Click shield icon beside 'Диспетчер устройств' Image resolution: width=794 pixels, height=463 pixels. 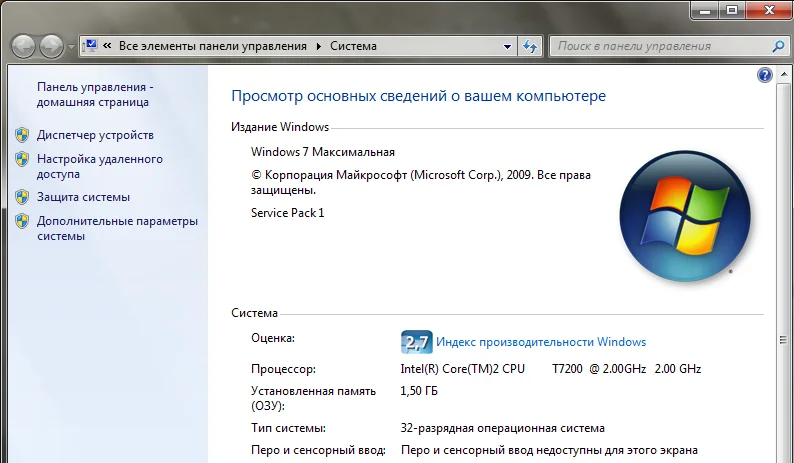pos(22,135)
